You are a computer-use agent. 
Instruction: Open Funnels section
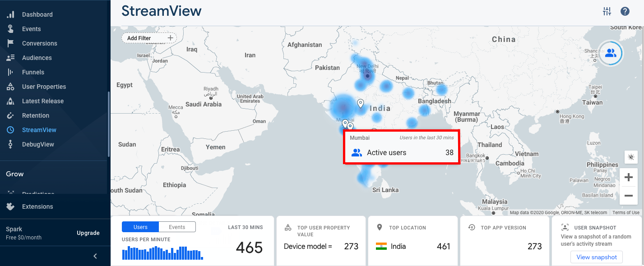point(33,72)
